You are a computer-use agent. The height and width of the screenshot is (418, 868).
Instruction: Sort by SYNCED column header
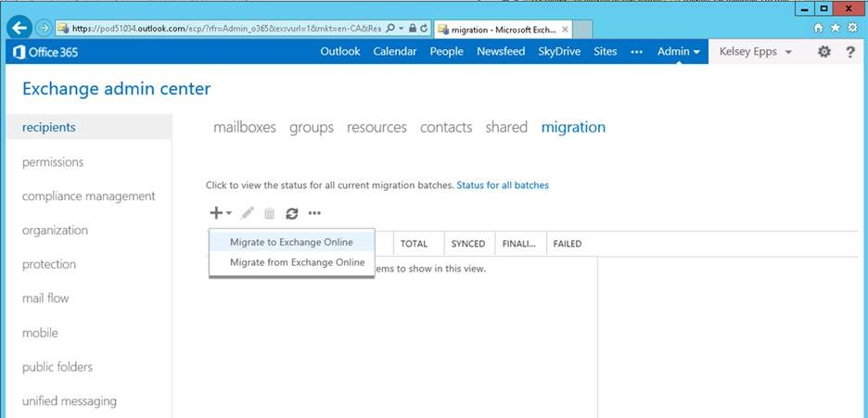point(469,243)
